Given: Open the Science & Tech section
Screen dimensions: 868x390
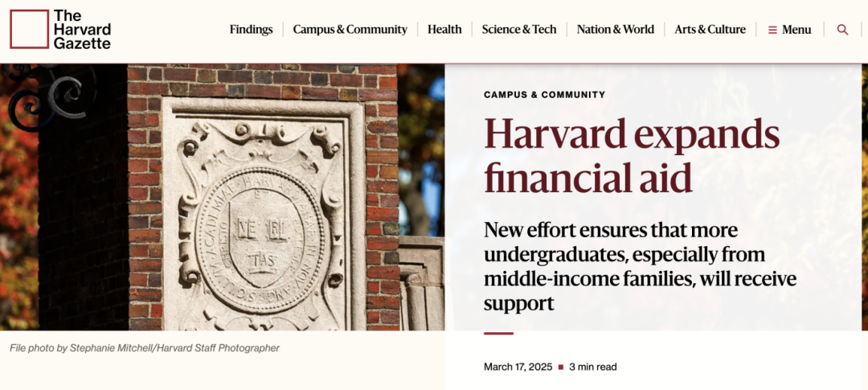Looking at the screenshot, I should (x=518, y=30).
